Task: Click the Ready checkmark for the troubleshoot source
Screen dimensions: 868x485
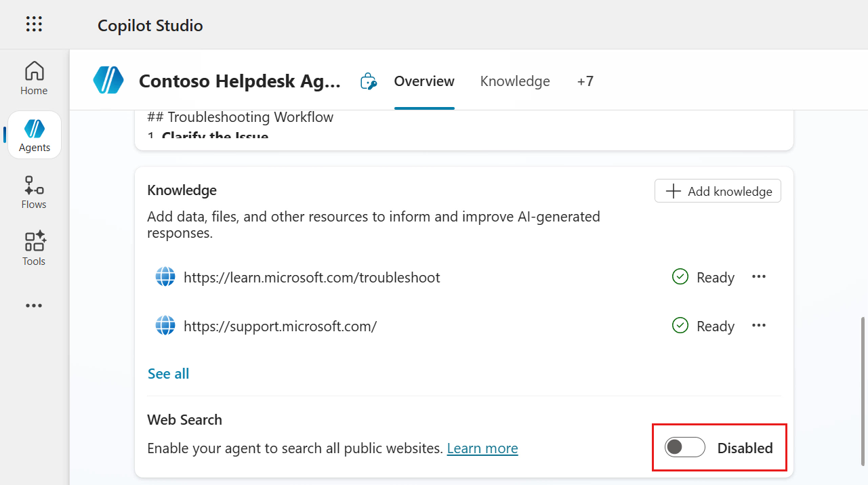Action: (680, 276)
